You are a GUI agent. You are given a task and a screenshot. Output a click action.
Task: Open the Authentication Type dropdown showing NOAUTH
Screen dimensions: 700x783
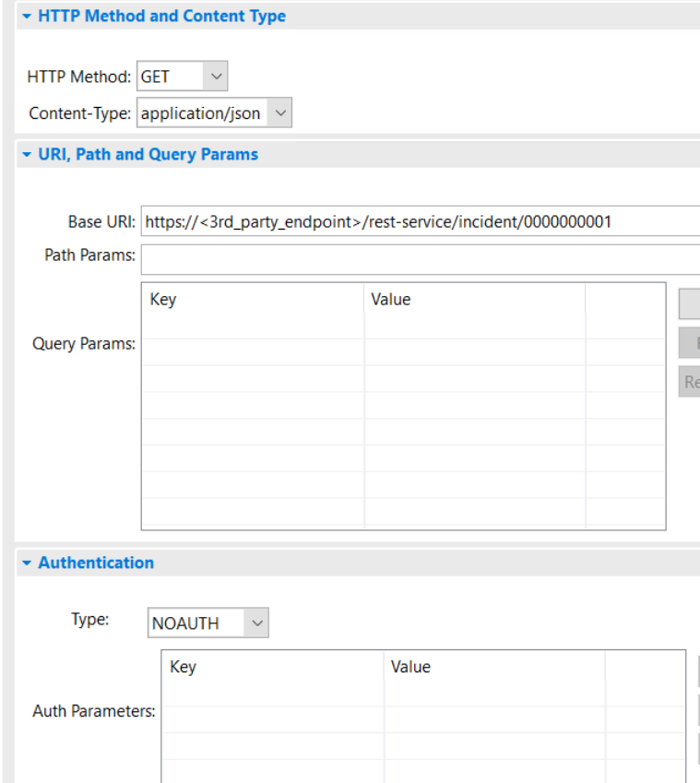click(256, 623)
